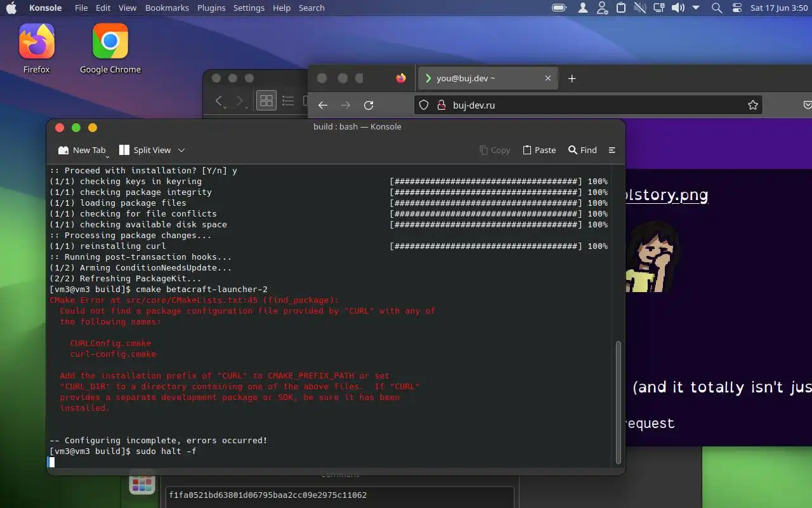The width and height of the screenshot is (812, 508).
Task: Click "reinstalling curl" progress bar line
Action: click(x=329, y=246)
